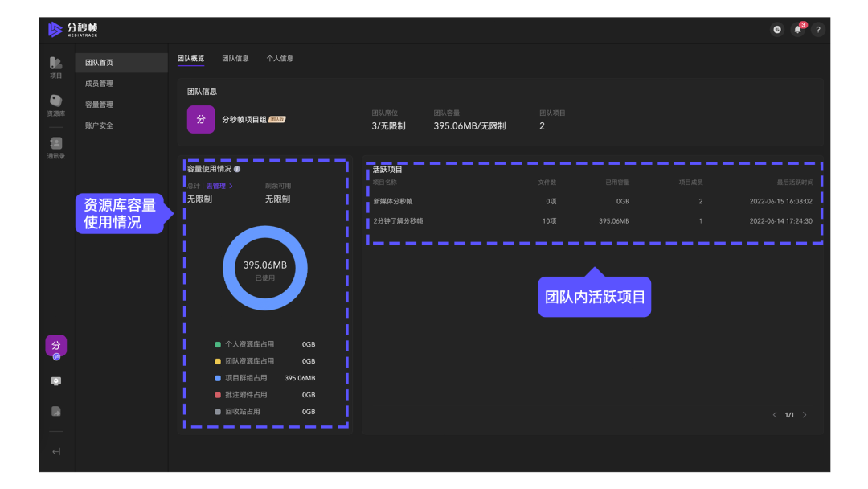Click the 已用容量 column header
Viewport: 868px width, 489px height.
(617, 183)
